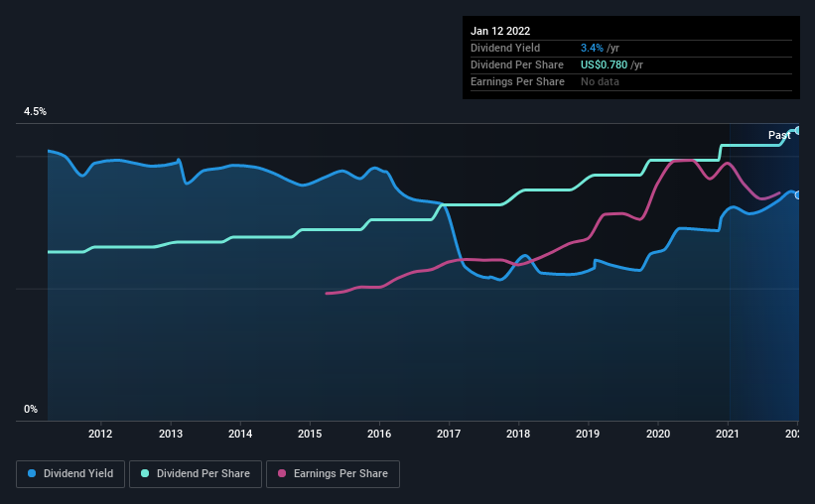Click the 0% y-axis label
Viewport: 815px width, 504px height.
coord(31,410)
